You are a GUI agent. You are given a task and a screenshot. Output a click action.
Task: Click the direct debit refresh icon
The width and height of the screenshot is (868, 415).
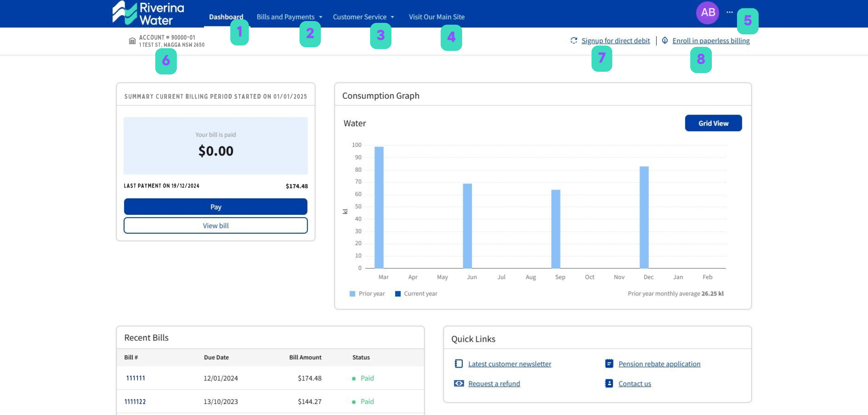coord(574,40)
